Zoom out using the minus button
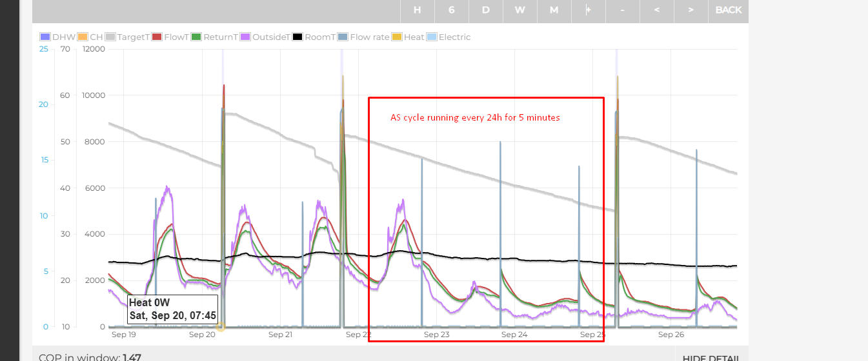 (622, 10)
